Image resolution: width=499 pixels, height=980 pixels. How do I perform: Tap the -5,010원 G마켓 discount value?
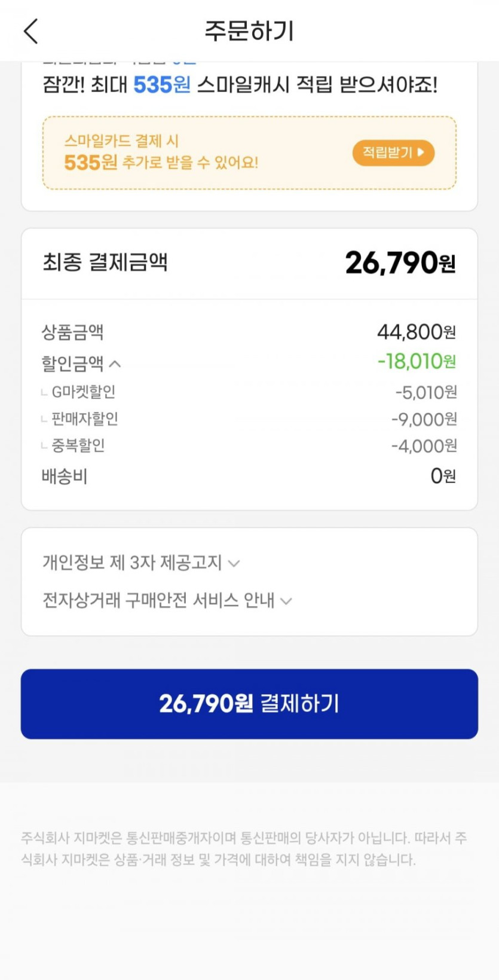pos(425,393)
